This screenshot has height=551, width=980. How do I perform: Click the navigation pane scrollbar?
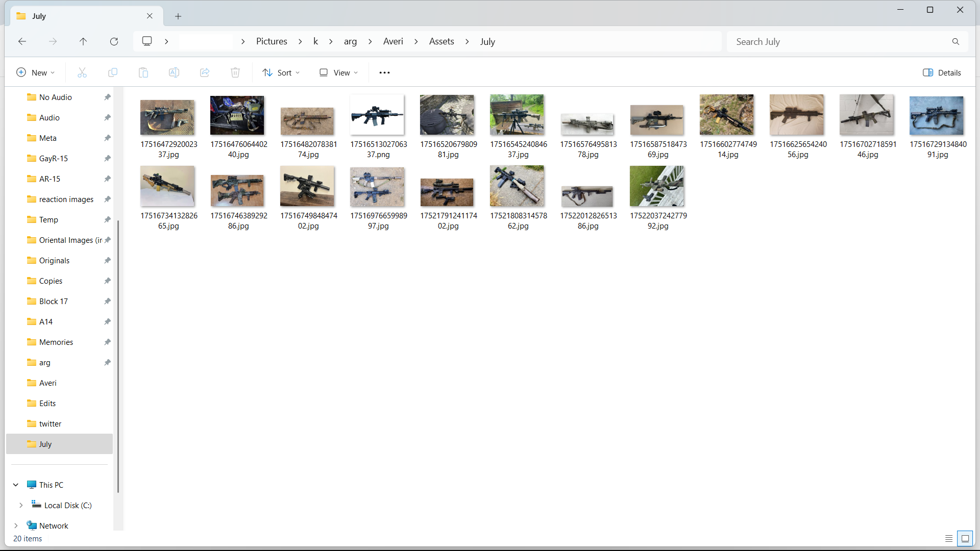[x=118, y=357]
